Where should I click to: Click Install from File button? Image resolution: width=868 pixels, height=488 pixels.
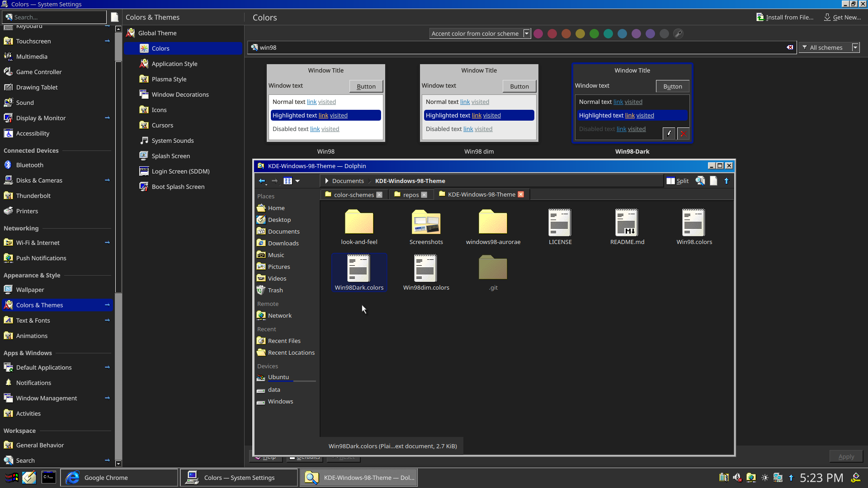[x=785, y=17]
